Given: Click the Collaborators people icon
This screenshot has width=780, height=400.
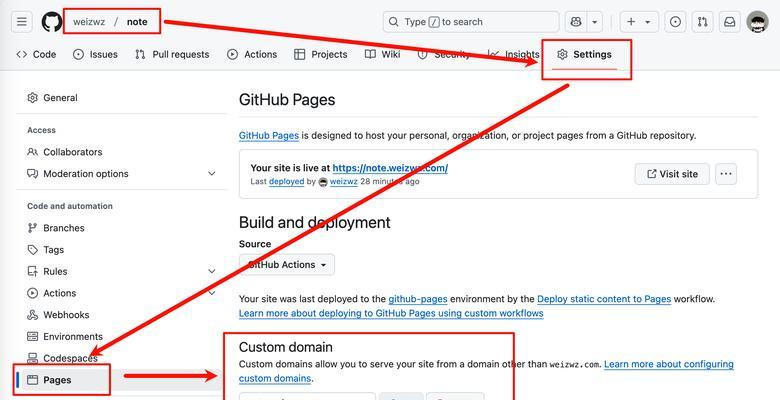Looking at the screenshot, I should [x=33, y=152].
